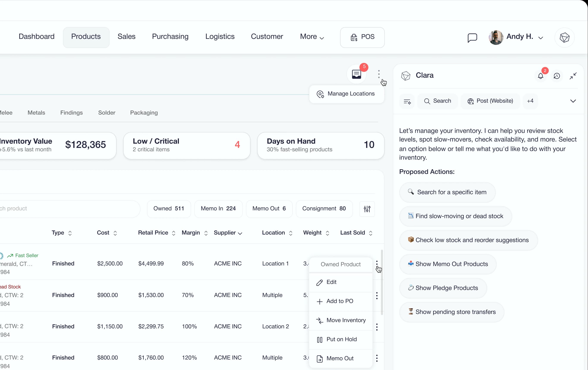The width and height of the screenshot is (588, 370).
Task: Expand Clara quick actions chevron
Action: pos(573,101)
